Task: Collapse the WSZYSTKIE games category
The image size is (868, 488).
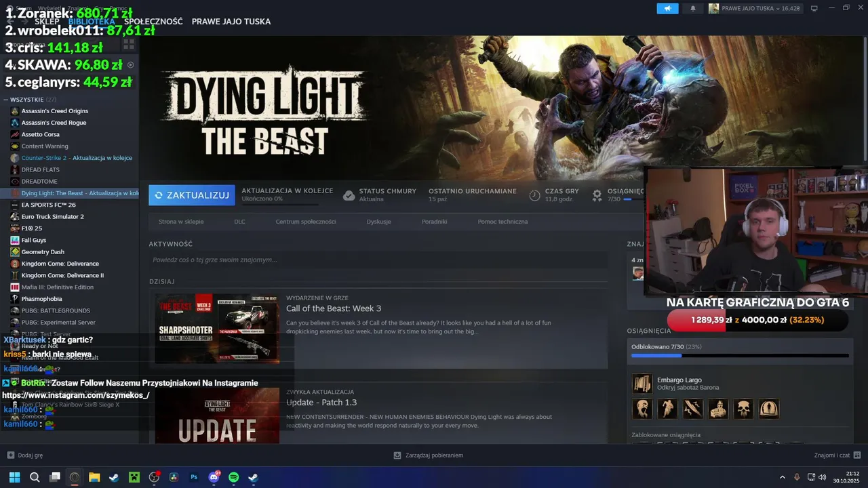Action: pos(6,100)
